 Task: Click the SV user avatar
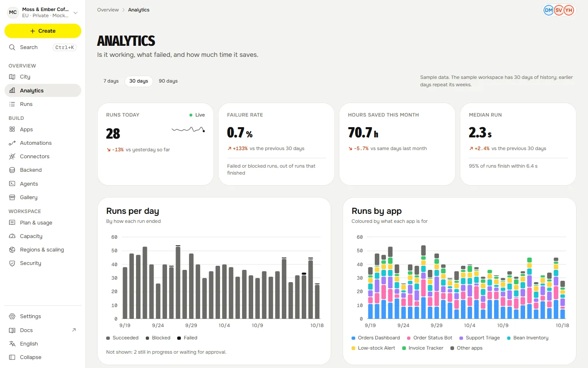[559, 10]
